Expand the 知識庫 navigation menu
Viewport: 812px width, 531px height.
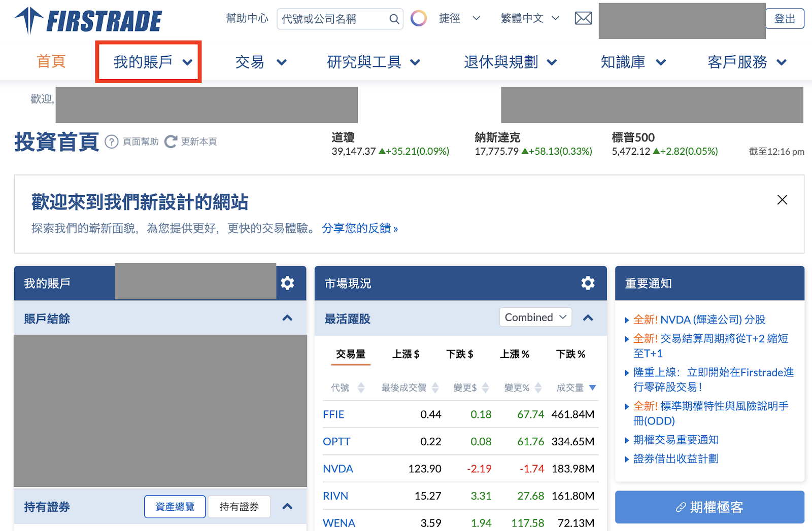point(633,62)
